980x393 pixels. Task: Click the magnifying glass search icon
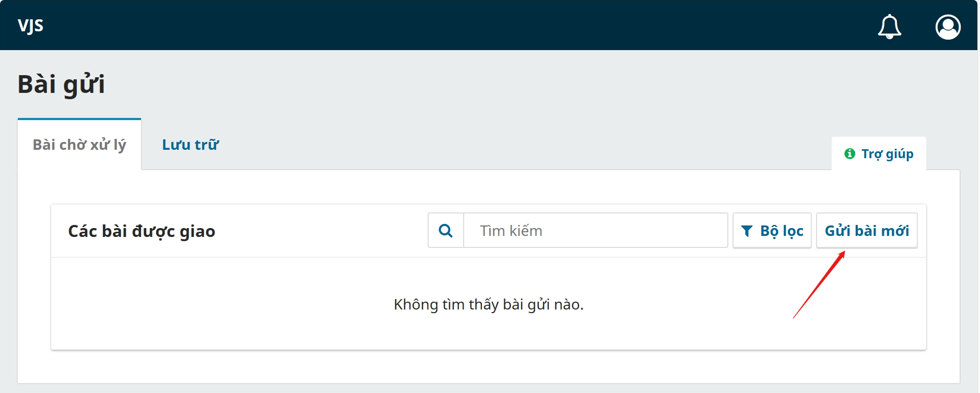coord(445,231)
